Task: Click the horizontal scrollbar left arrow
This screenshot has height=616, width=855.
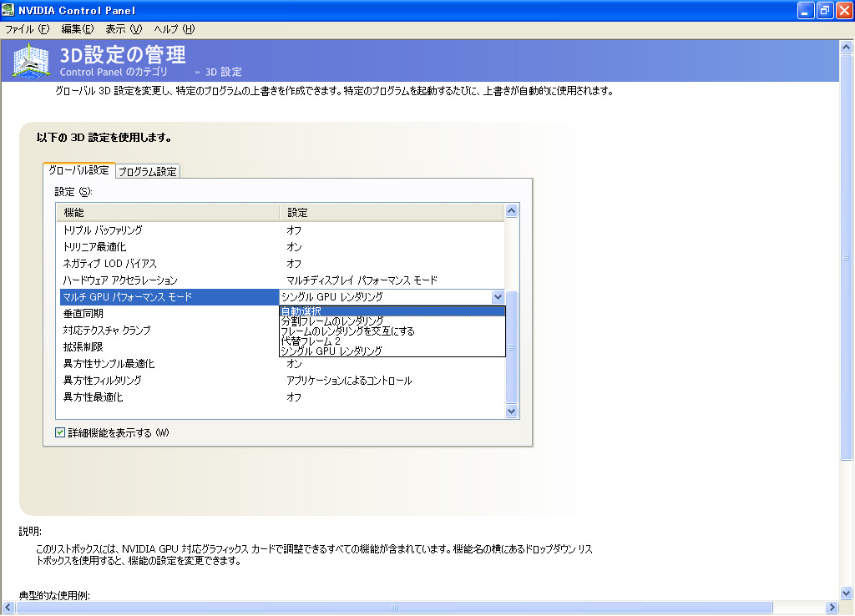Action: point(8,608)
